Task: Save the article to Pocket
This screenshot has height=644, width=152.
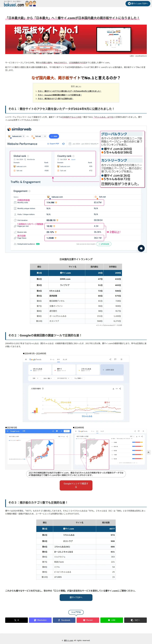Action: pos(88,620)
